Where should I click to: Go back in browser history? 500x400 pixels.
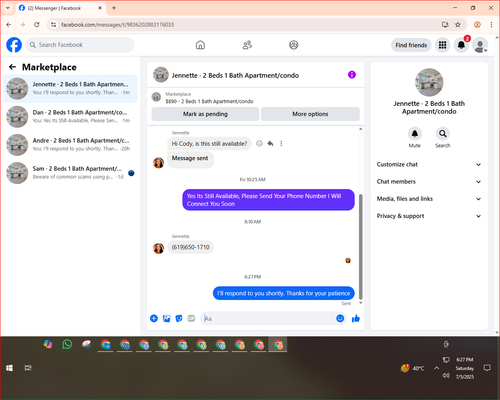pyautogui.click(x=9, y=25)
